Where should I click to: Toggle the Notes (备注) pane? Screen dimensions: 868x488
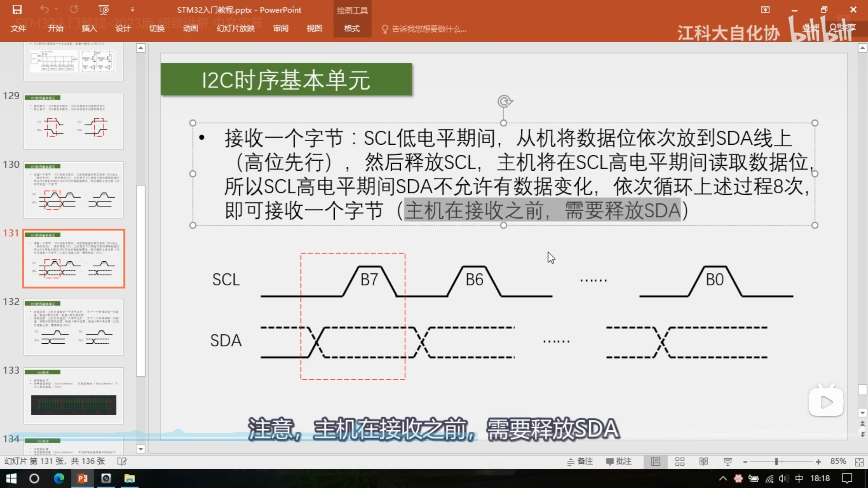(580, 461)
